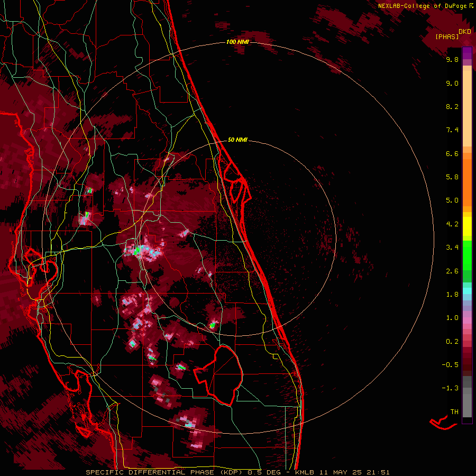Image resolution: width=476 pixels, height=476 pixels.
Task: Click the 0.5 DEG elevation text
Action: tap(265, 472)
